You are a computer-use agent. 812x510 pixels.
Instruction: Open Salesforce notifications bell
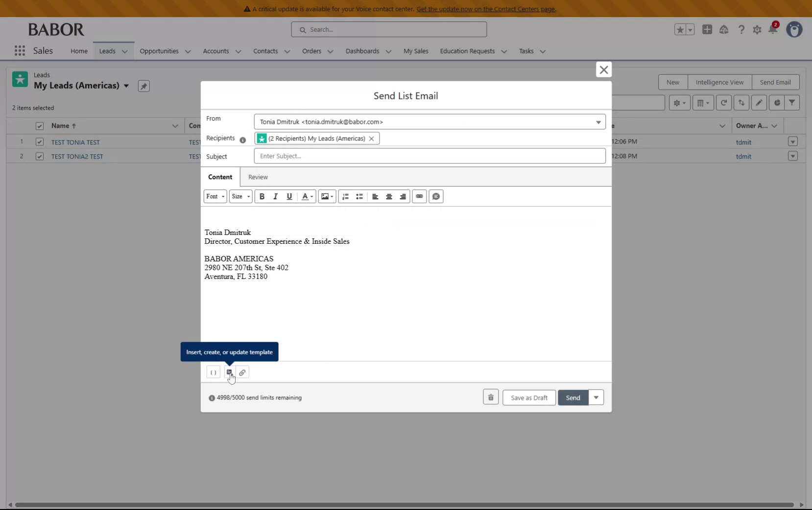[x=773, y=29]
